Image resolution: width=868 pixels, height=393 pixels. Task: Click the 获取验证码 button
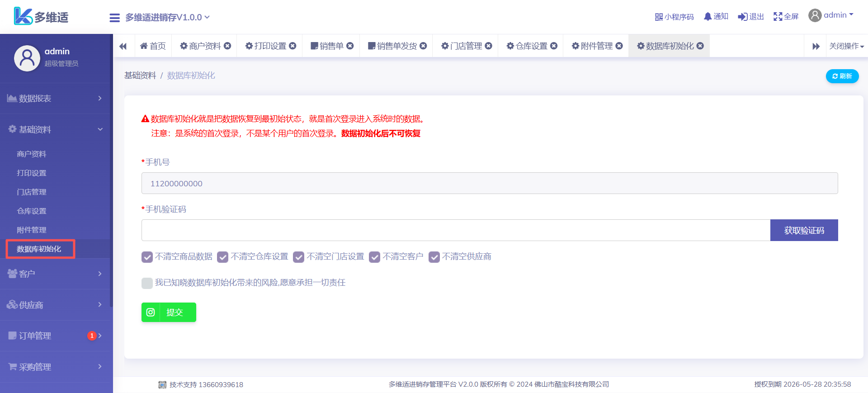point(804,230)
